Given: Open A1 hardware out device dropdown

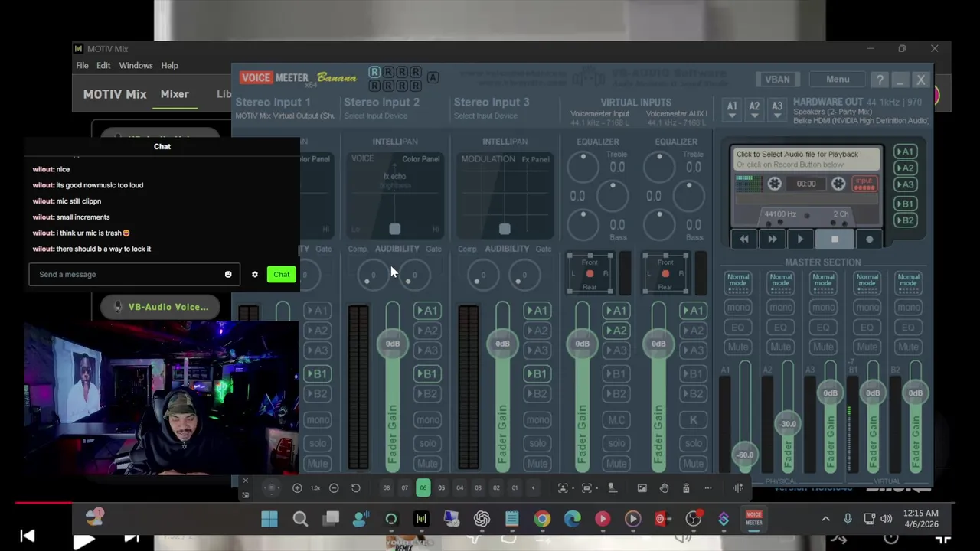Looking at the screenshot, I should (x=732, y=109).
